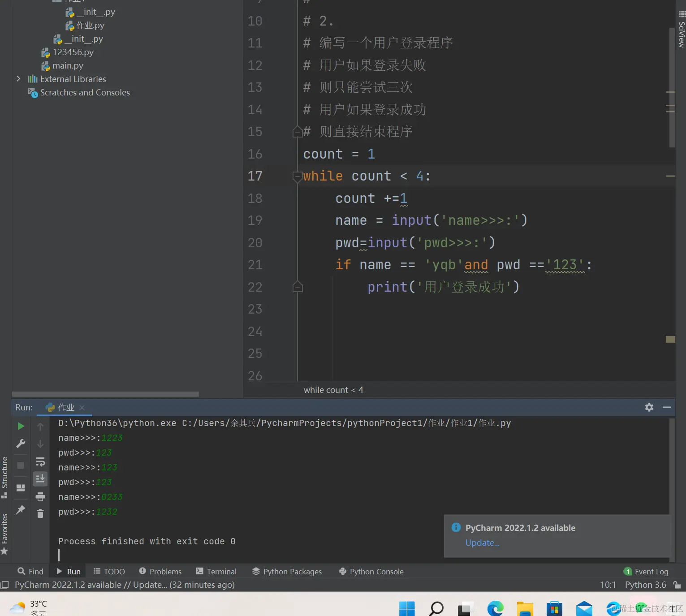This screenshot has height=616, width=686.
Task: Toggle read-only lock icon in status bar
Action: tap(677, 585)
